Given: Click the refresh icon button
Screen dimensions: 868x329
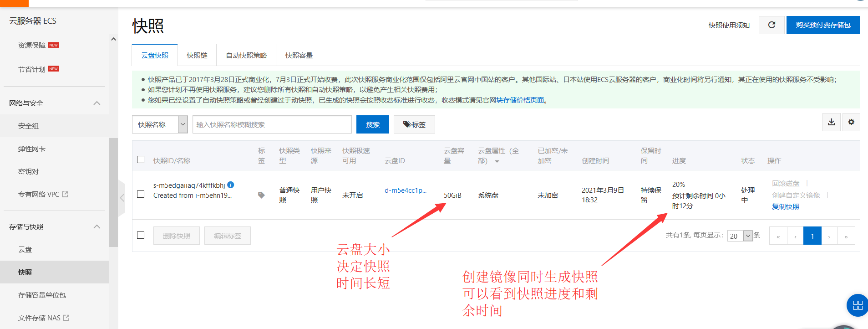Looking at the screenshot, I should click(x=772, y=25).
